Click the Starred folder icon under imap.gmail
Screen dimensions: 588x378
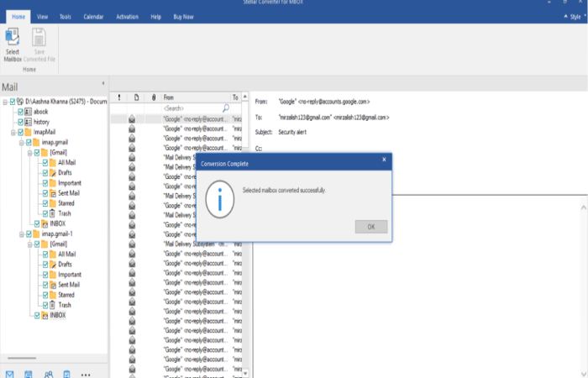coord(53,203)
